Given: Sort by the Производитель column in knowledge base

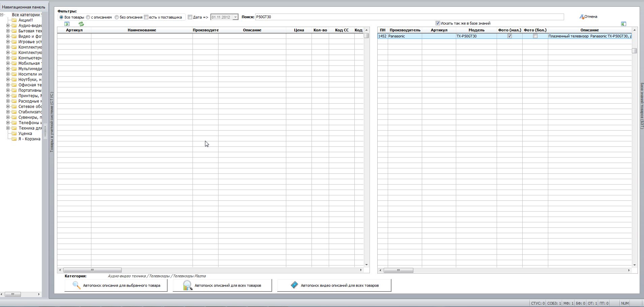Looking at the screenshot, I should (405, 30).
